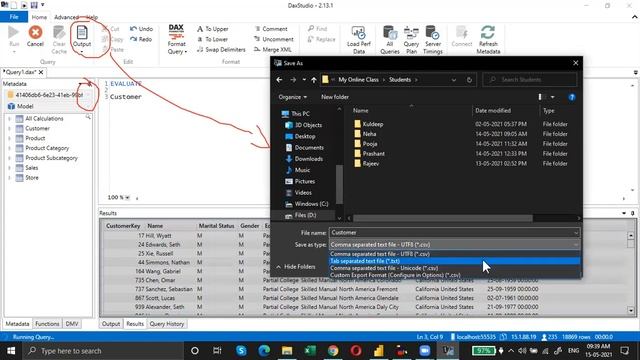The width and height of the screenshot is (640, 360).
Task: Open the File menu
Action: coord(14,17)
